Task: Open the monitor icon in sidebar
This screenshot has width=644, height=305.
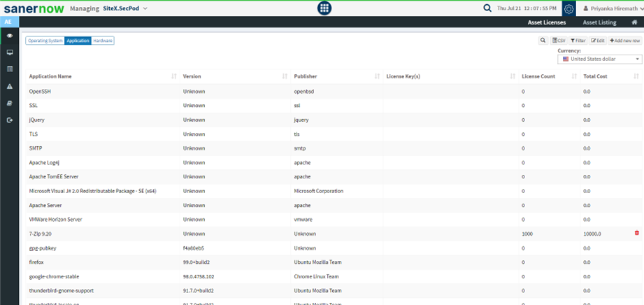Action: (x=10, y=52)
